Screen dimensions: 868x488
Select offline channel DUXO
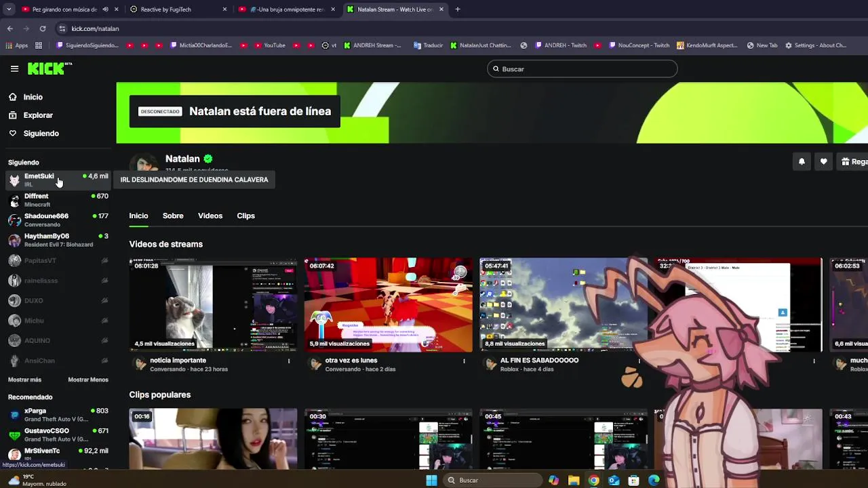click(58, 300)
